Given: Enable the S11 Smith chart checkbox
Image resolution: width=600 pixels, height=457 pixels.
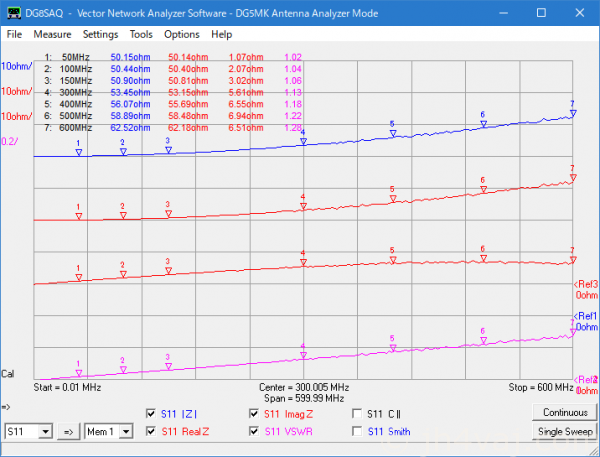Looking at the screenshot, I should point(358,432).
